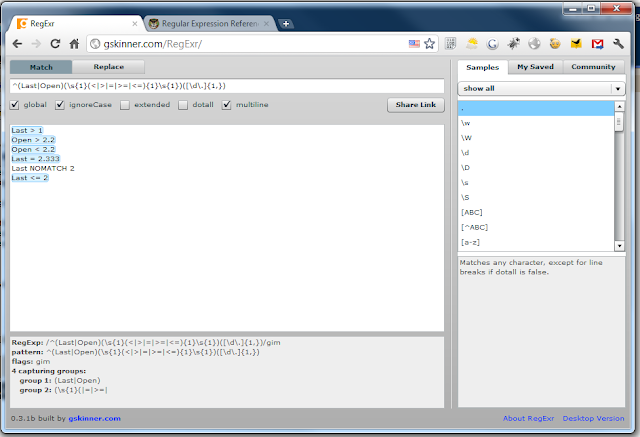The height and width of the screenshot is (437, 640).
Task: Bookmark page with the star icon
Action: (429, 44)
